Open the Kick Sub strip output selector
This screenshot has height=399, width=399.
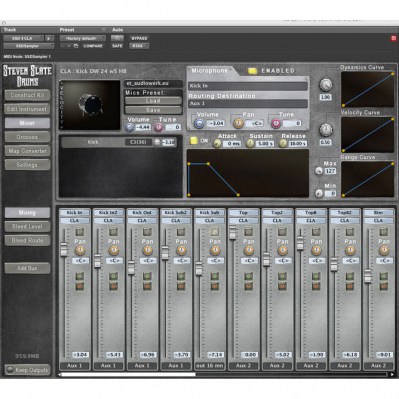(210, 366)
